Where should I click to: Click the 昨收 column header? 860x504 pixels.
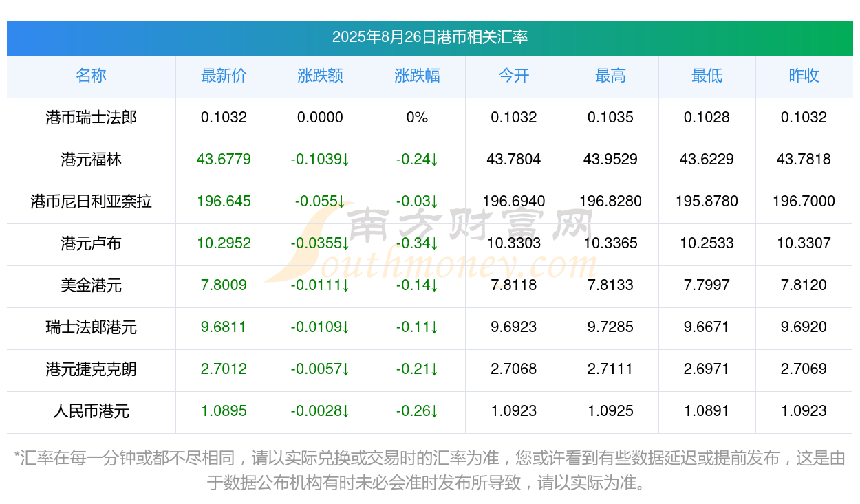pos(804,76)
